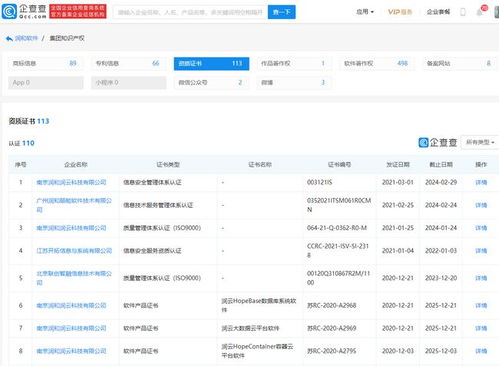This screenshot has height=366, width=499.
Task: Switch to the 商标信息 89 tab
Action: pyautogui.click(x=46, y=63)
